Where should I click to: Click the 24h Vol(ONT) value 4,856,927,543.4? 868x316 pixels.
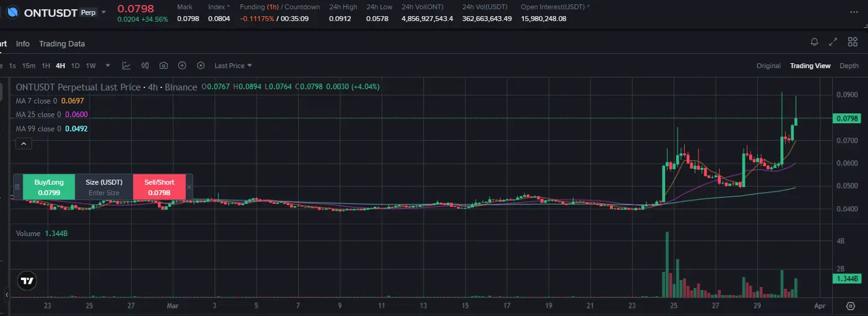(x=428, y=19)
